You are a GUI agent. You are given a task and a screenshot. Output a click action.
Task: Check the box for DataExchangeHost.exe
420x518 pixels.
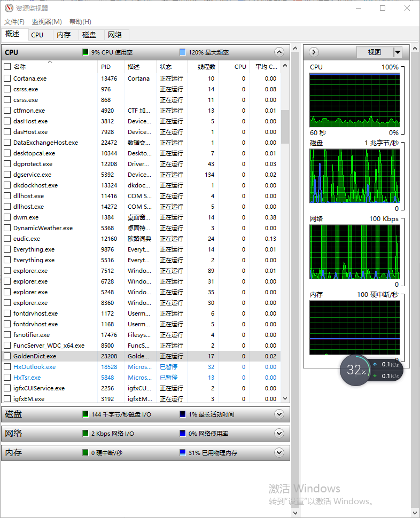(7, 143)
